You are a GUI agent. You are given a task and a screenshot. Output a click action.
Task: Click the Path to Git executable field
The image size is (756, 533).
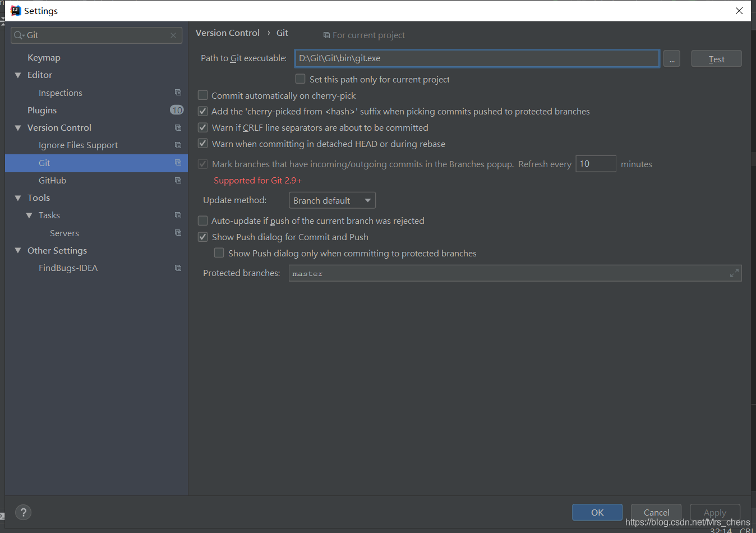pyautogui.click(x=477, y=58)
